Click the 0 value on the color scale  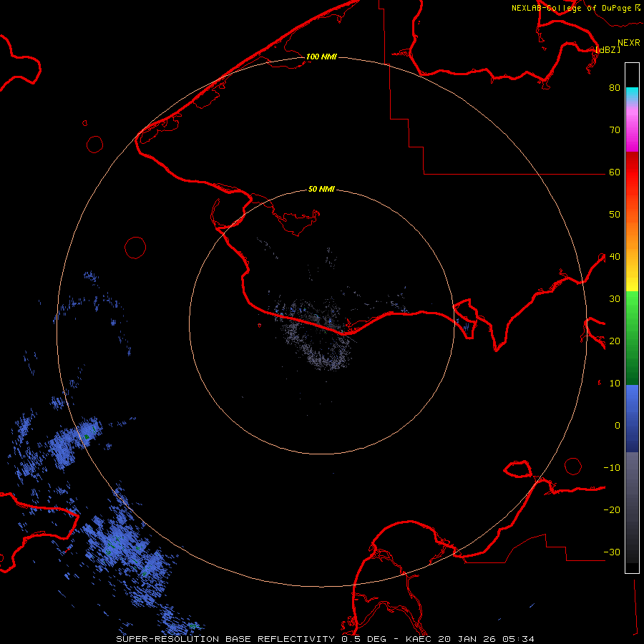click(x=618, y=426)
